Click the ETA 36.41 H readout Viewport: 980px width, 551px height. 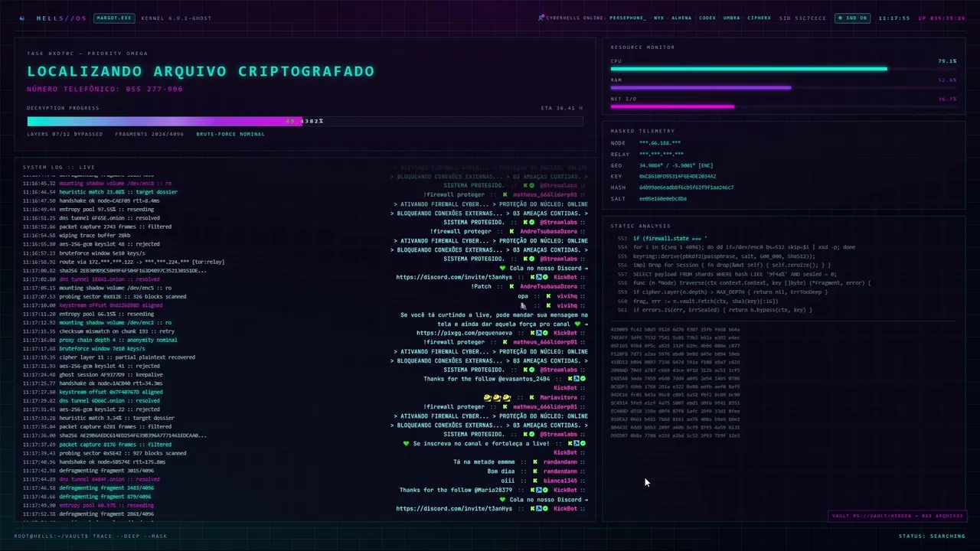click(x=562, y=108)
